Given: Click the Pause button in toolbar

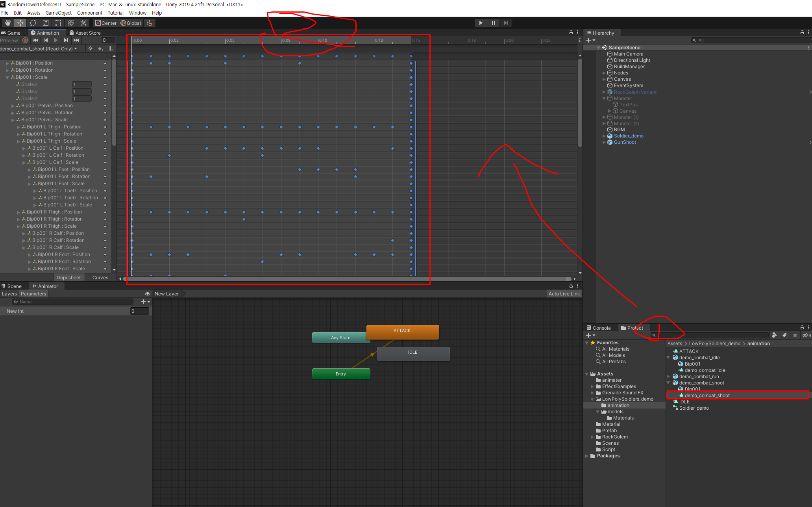Looking at the screenshot, I should pos(493,23).
